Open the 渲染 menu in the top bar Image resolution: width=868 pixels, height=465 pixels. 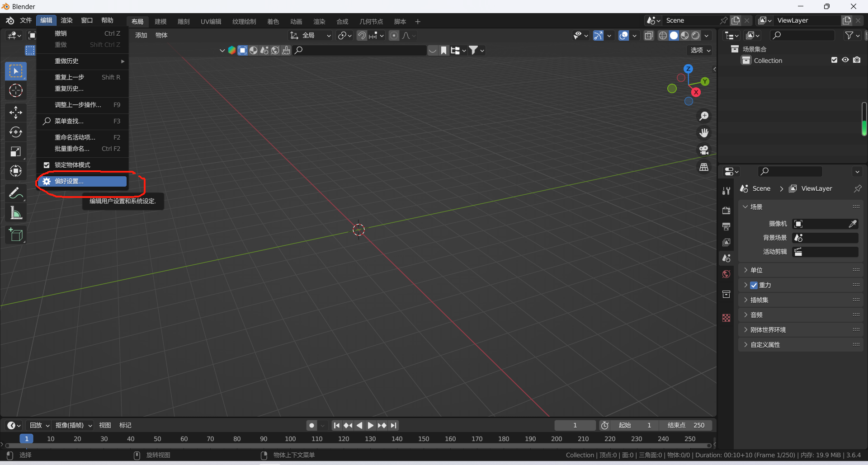click(66, 20)
